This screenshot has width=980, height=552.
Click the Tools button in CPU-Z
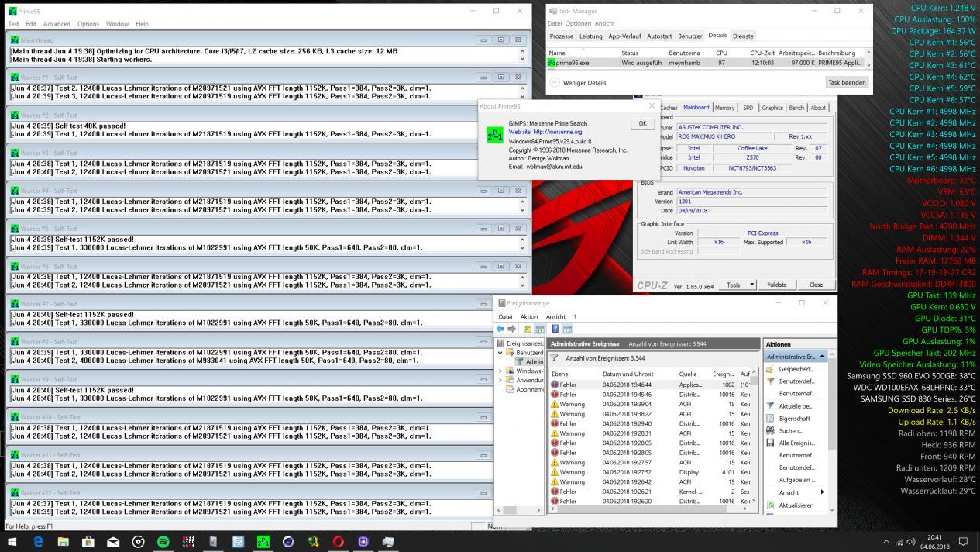pyautogui.click(x=733, y=285)
